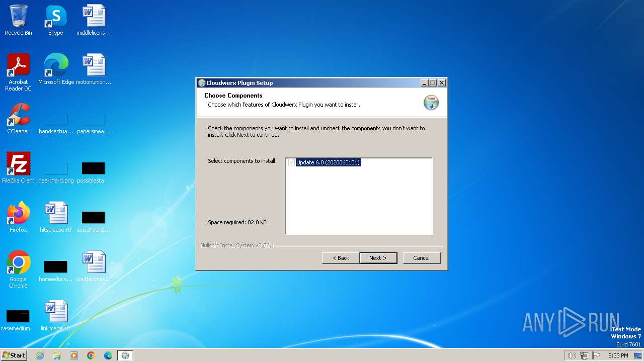Select the Skype desktop shortcut

click(56, 20)
